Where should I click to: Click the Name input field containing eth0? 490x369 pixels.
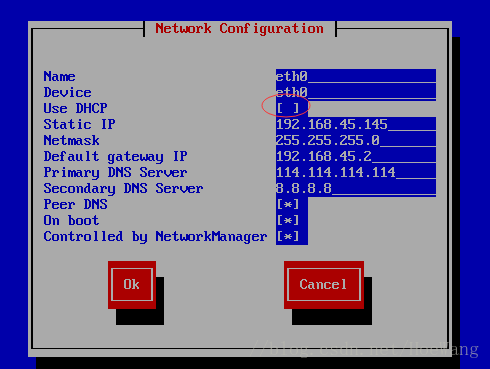[x=356, y=76]
